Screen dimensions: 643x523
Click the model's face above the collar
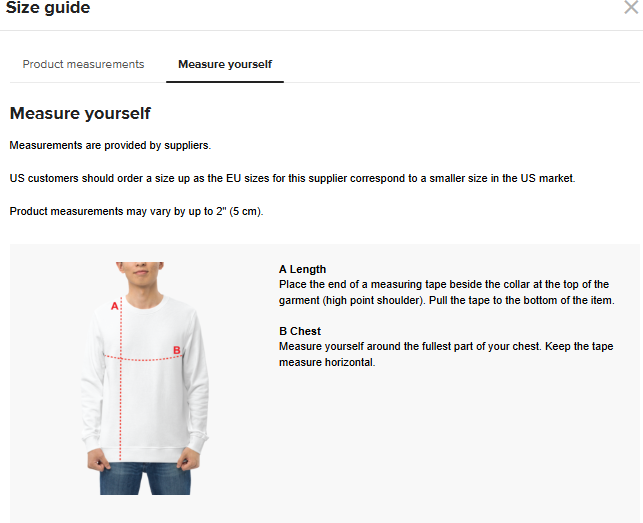pos(140,273)
